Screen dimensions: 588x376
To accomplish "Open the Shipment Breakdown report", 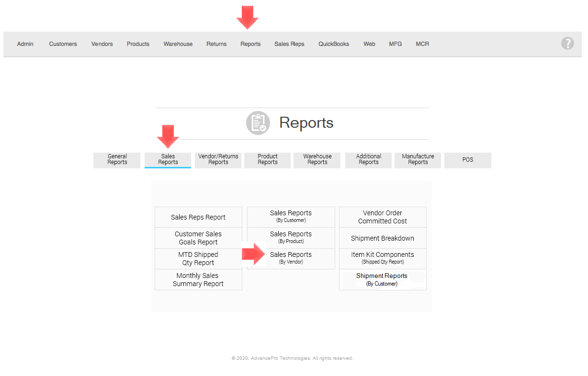I will click(382, 238).
